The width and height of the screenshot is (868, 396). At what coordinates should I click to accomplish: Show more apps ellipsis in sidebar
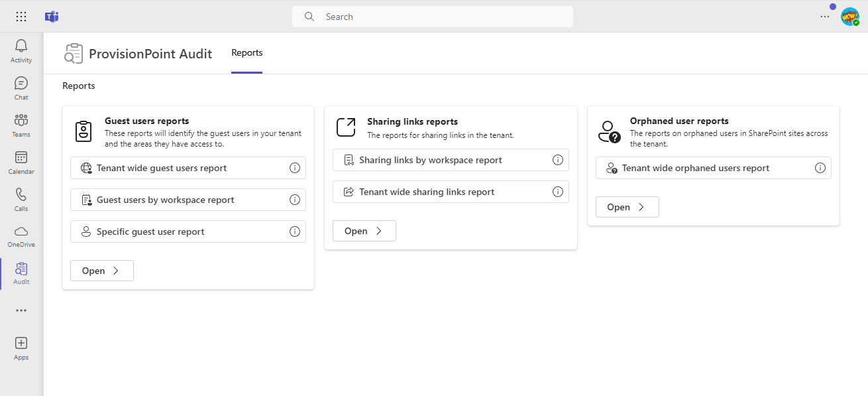(21, 310)
